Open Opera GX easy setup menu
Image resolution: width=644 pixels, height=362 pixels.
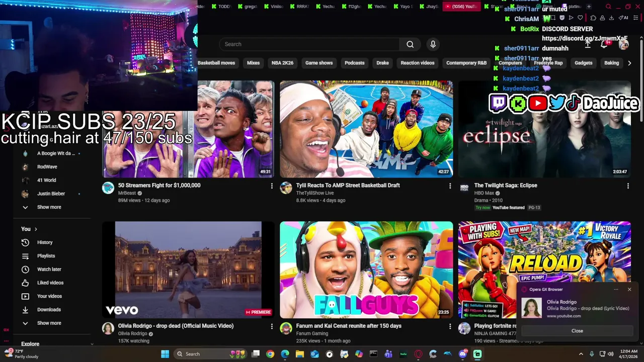tap(636, 18)
